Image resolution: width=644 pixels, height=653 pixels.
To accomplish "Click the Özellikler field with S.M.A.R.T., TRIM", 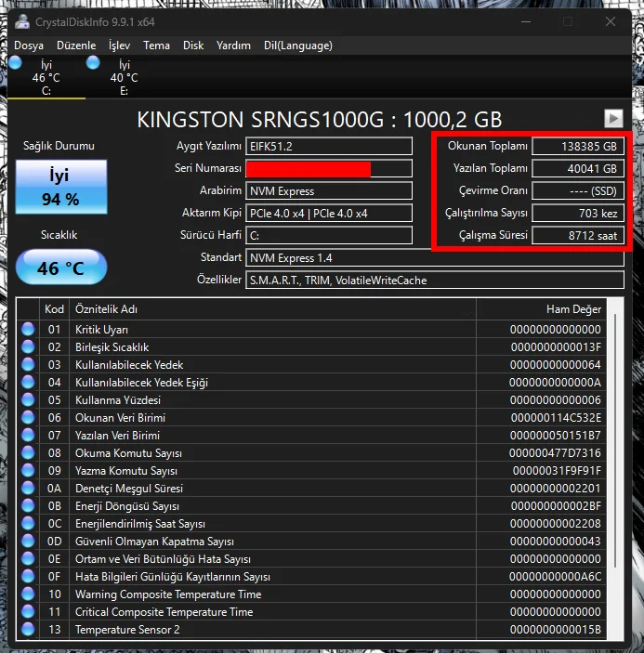I will click(x=435, y=280).
